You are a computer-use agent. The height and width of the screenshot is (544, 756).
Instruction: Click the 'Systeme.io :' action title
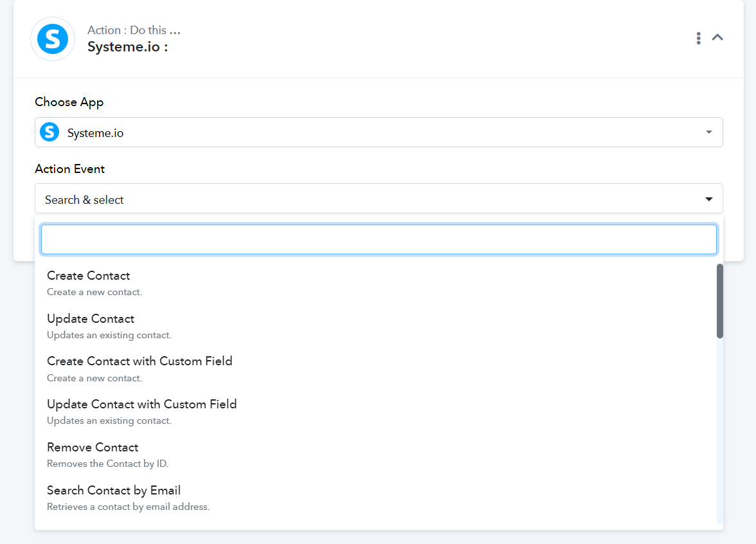(x=128, y=47)
